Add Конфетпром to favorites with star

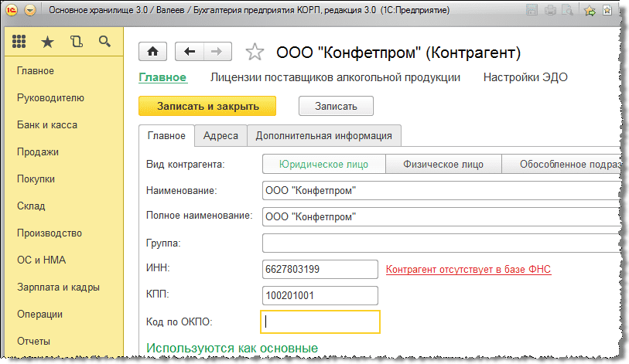tap(254, 53)
